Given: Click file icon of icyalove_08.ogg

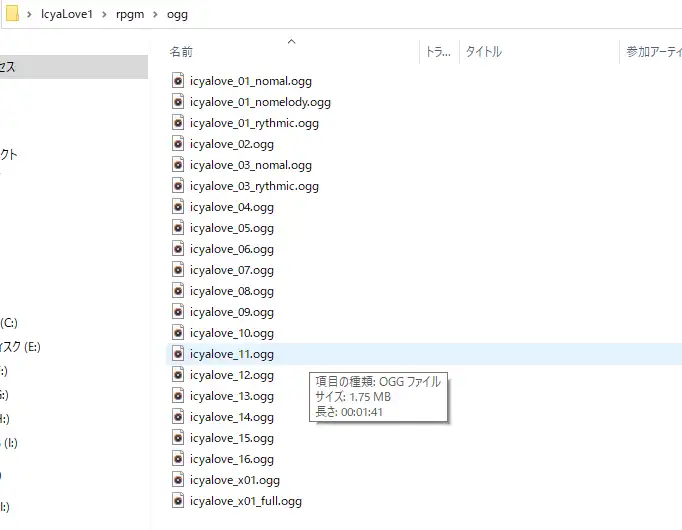Looking at the screenshot, I should point(178,291).
